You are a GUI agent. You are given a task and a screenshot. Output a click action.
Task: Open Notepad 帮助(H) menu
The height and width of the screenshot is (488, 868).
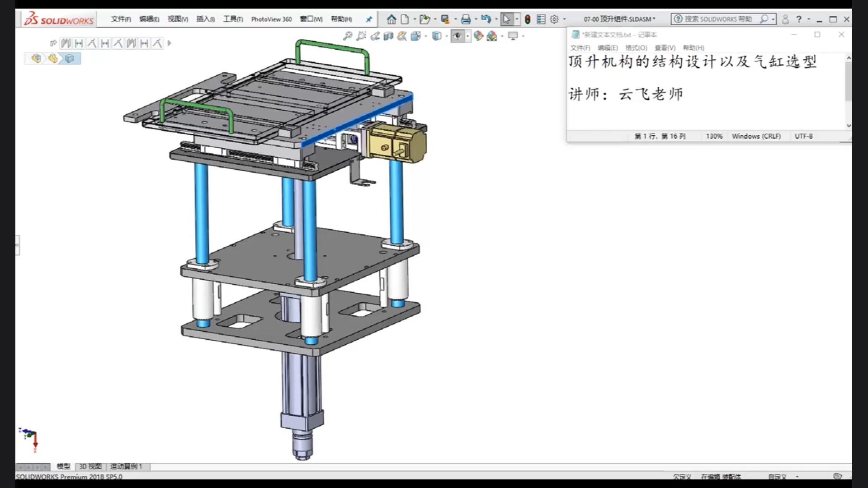point(693,47)
